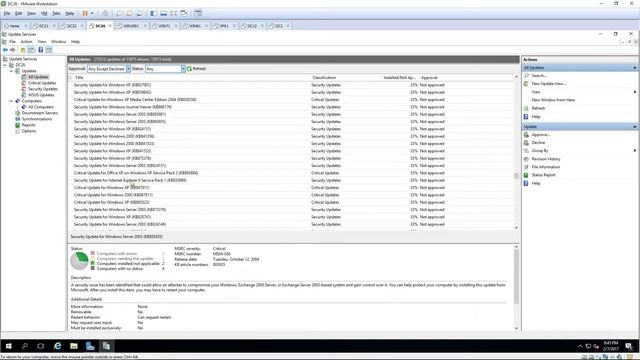Click the Synchronizations icon in the tree
The height and width of the screenshot is (360, 640).
(18, 119)
